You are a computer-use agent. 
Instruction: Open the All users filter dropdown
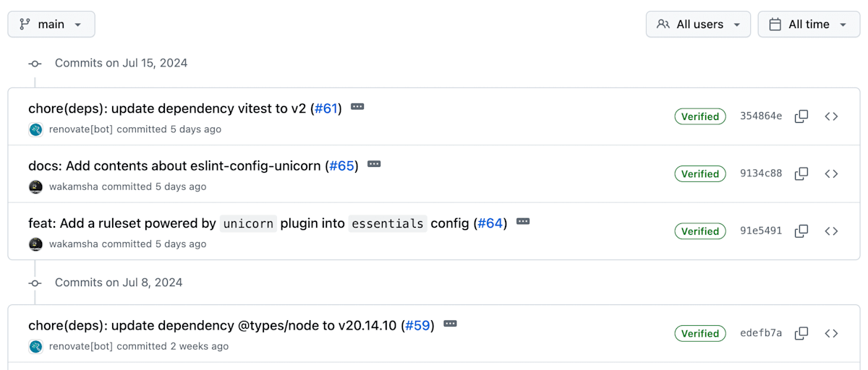[698, 25]
